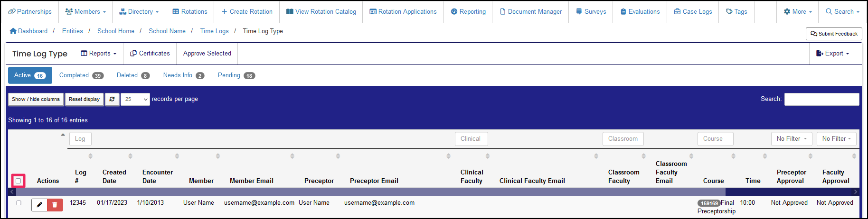Go to Reporting section
Screen dimensions: 868x219
[x=468, y=11]
